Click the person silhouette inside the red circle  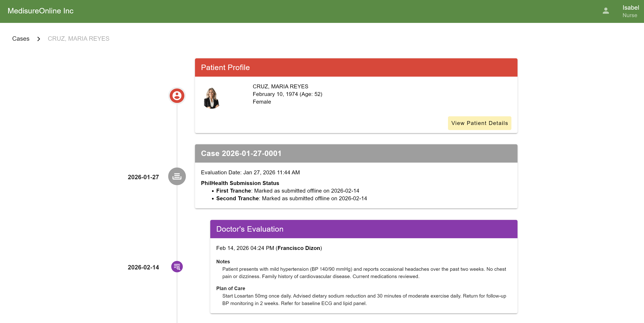[177, 95]
